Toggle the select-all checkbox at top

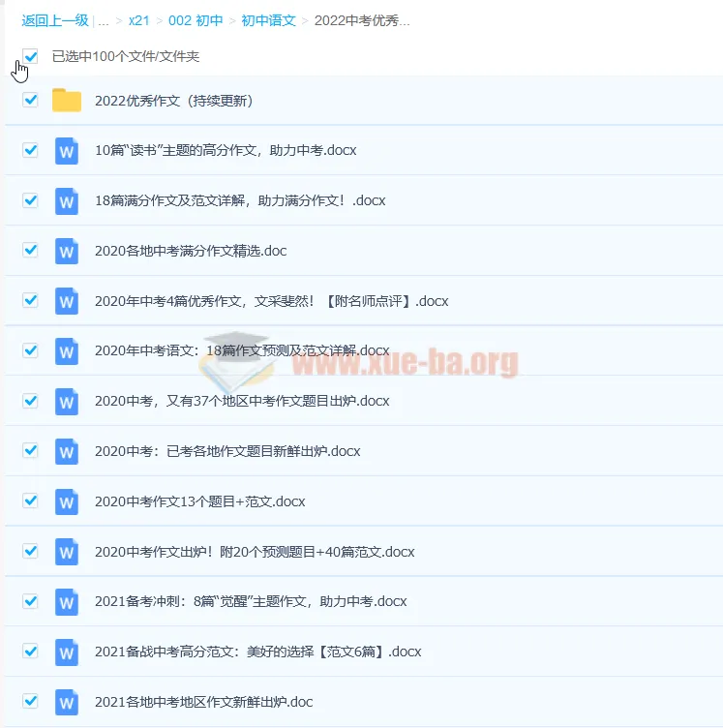point(30,56)
